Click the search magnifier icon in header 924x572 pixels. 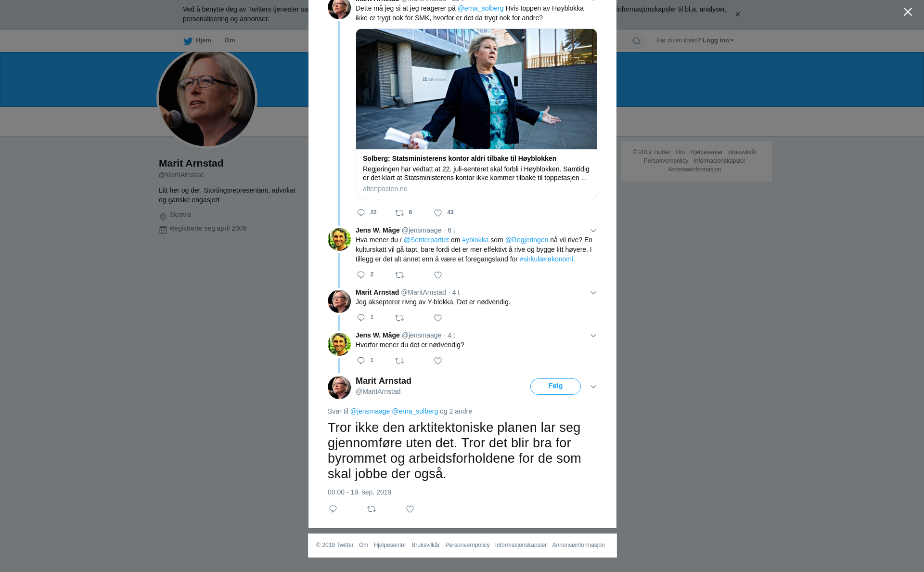(637, 41)
